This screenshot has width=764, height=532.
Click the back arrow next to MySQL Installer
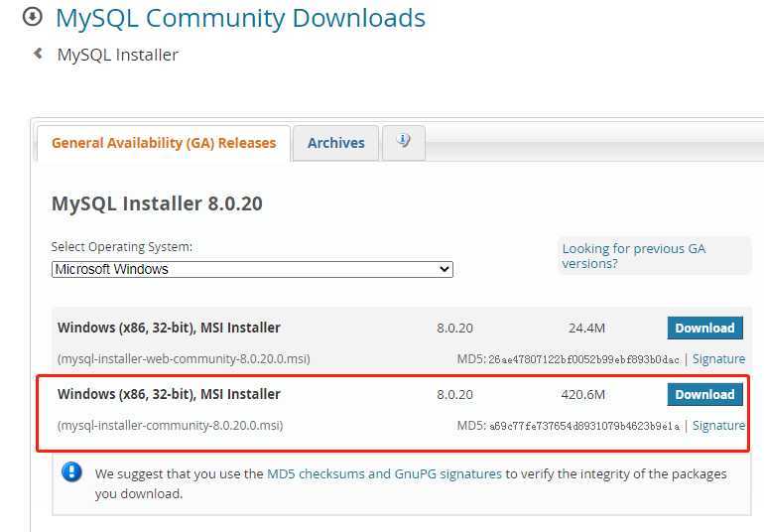coord(38,54)
